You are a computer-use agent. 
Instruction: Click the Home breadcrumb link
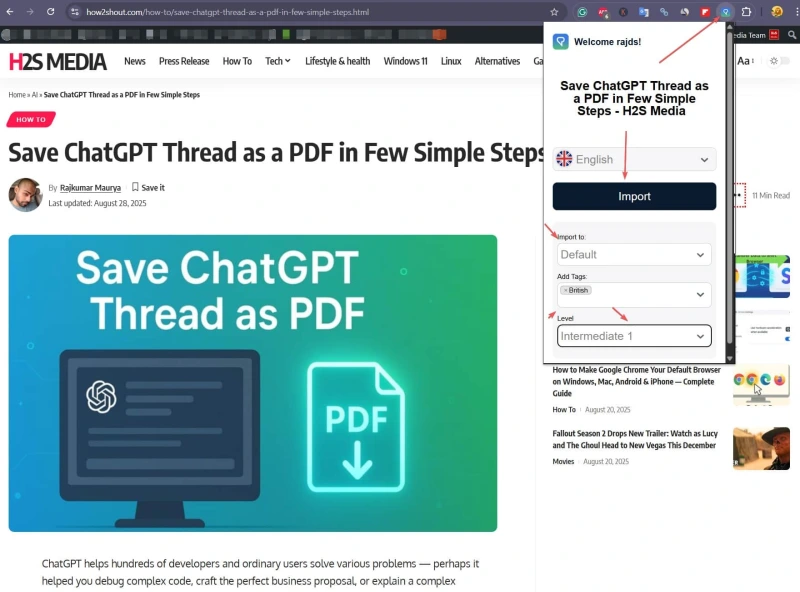coord(17,94)
